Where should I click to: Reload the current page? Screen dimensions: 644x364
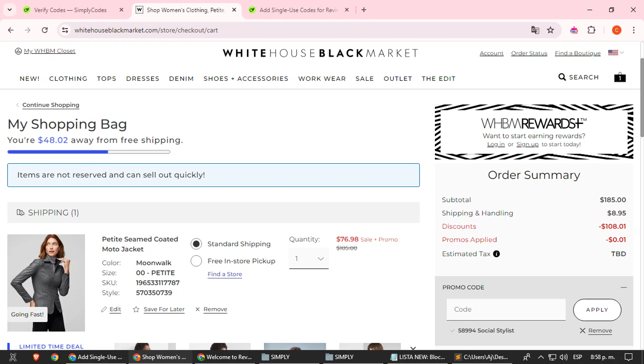click(x=45, y=30)
